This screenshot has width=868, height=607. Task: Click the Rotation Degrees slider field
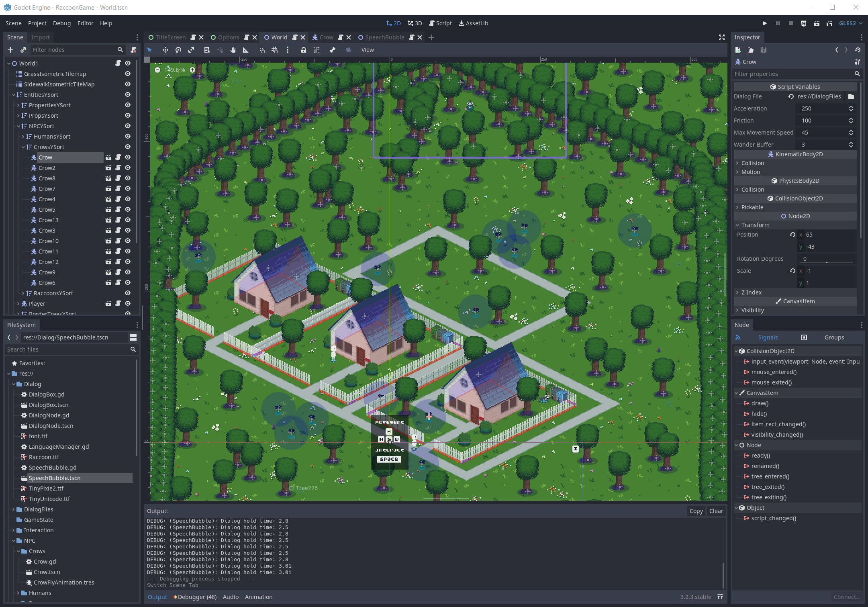coord(827,259)
